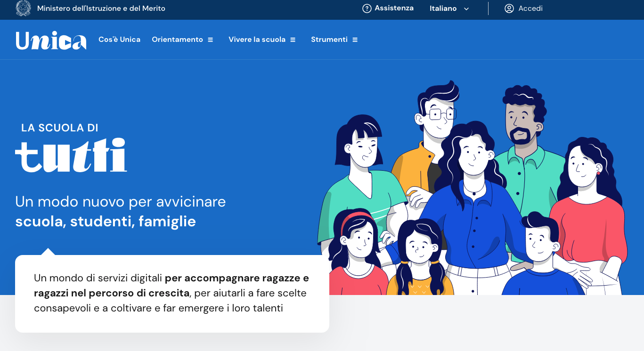Click the Ministry emblem icon
Image resolution: width=644 pixels, height=351 pixels.
pyautogui.click(x=23, y=8)
